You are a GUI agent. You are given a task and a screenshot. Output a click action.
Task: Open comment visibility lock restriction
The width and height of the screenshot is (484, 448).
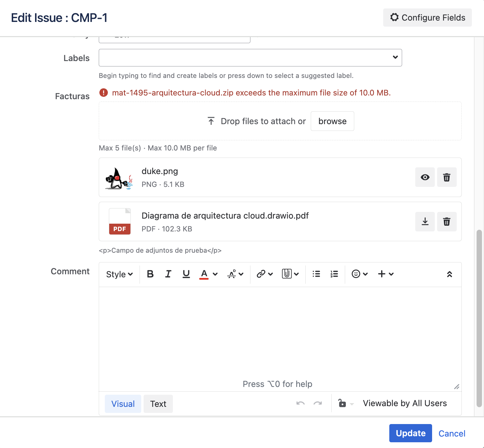point(346,403)
